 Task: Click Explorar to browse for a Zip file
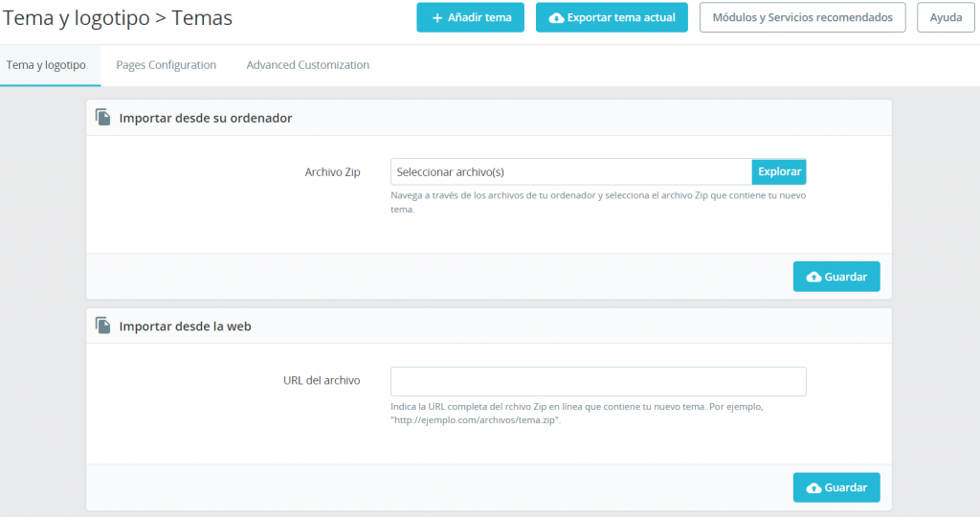[x=779, y=171]
